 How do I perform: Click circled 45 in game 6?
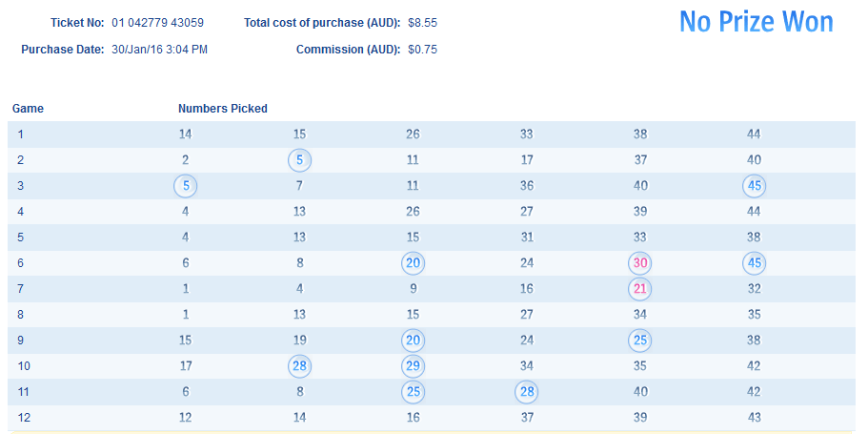pyautogui.click(x=754, y=263)
